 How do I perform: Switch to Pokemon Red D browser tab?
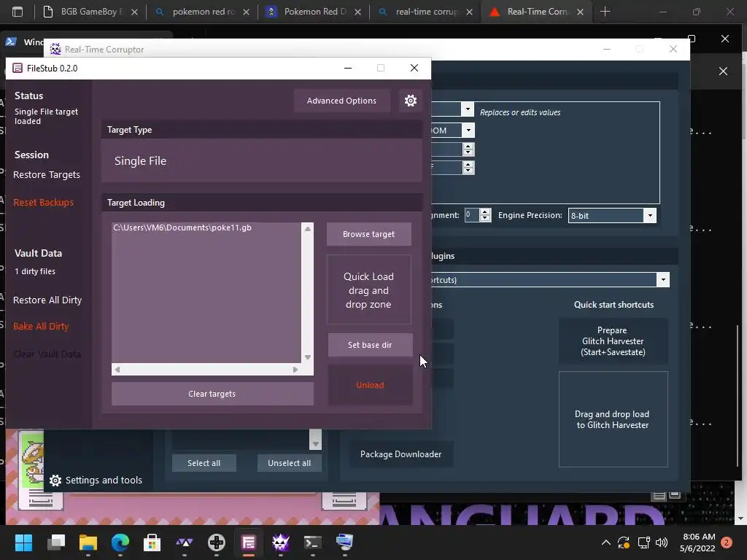(x=315, y=12)
